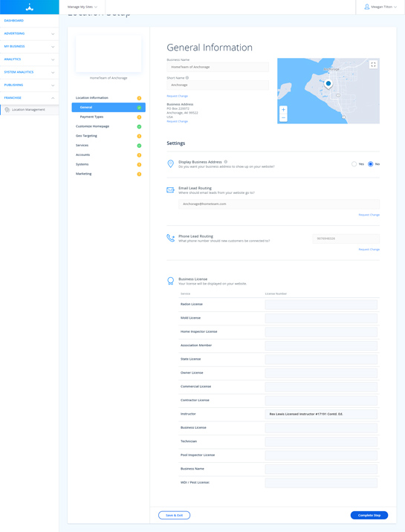Click the user profile icon by Meagan Tilton
The height and width of the screenshot is (532, 405).
click(366, 7)
